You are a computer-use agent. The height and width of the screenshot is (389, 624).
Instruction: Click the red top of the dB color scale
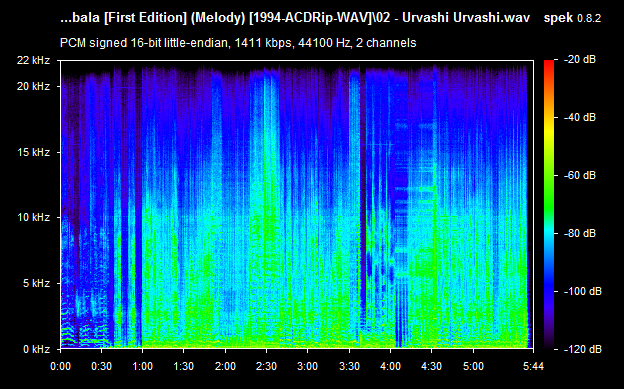[x=549, y=66]
